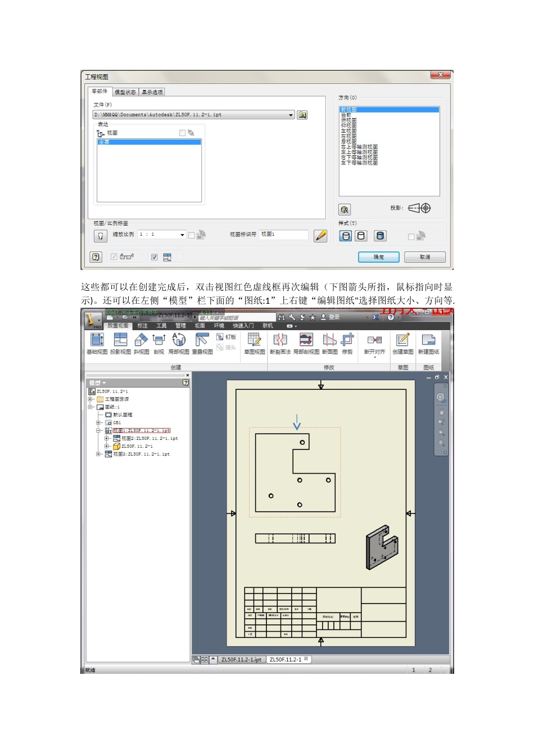Select the 基础视图 base view tool
The height and width of the screenshot is (756, 534).
tap(97, 344)
